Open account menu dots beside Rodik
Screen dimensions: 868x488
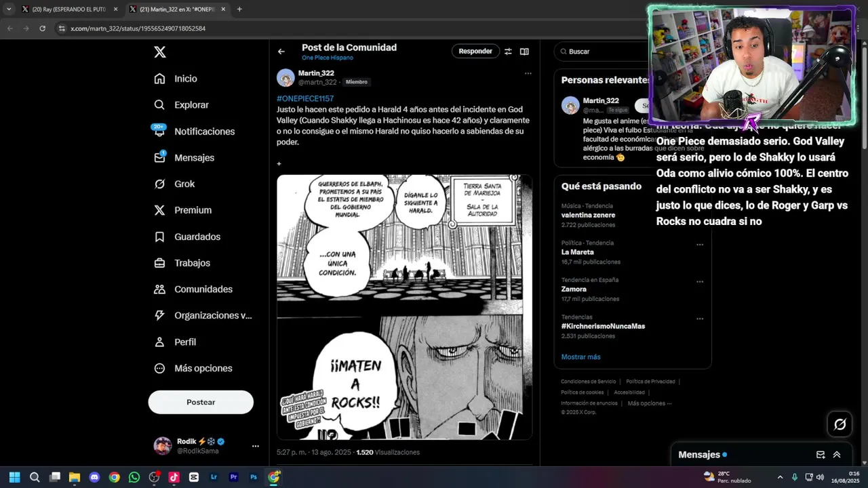[x=256, y=446]
